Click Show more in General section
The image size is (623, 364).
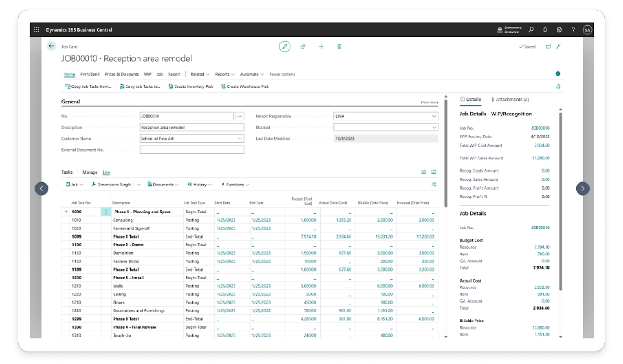(429, 103)
